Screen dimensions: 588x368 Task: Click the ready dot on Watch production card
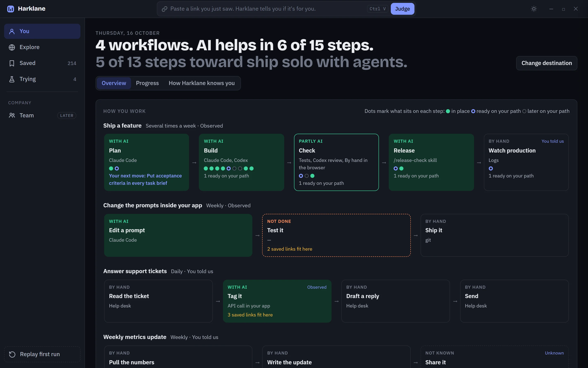[491, 168]
